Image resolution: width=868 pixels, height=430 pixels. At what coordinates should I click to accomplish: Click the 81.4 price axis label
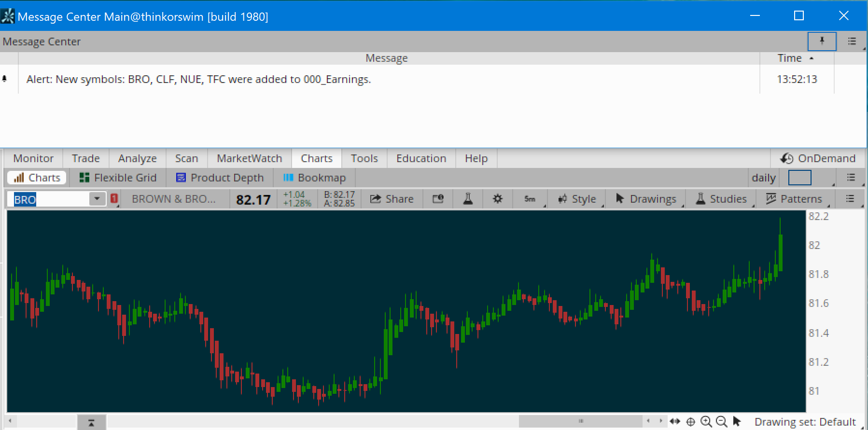pos(818,333)
